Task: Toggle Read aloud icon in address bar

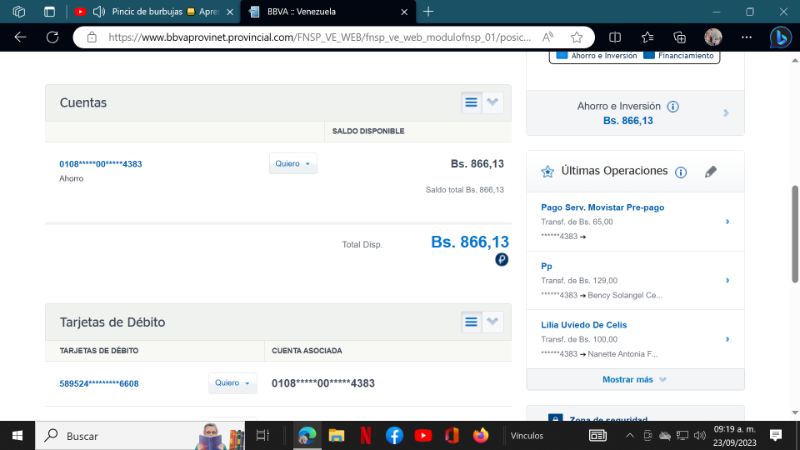Action: (548, 37)
